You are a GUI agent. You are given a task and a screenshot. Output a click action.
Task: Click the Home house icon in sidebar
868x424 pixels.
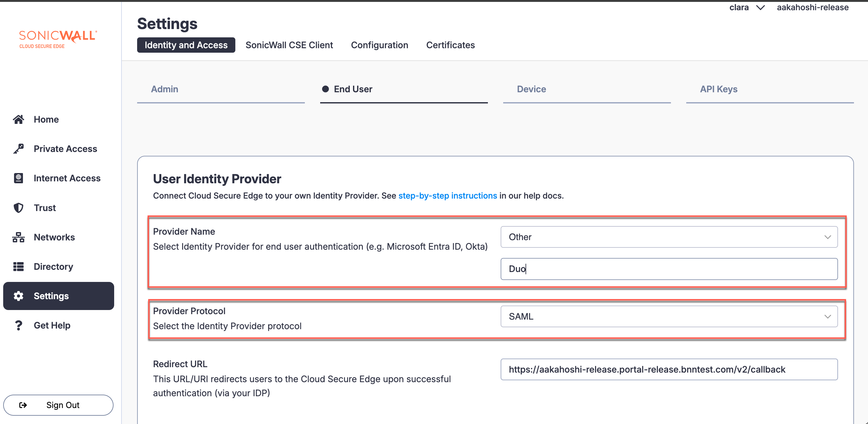click(x=18, y=119)
